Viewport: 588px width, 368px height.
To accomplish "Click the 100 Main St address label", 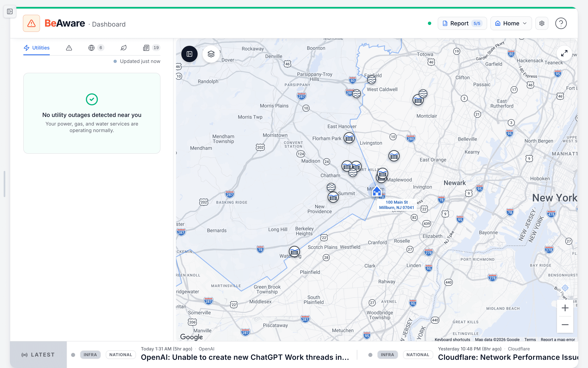I will tap(396, 205).
